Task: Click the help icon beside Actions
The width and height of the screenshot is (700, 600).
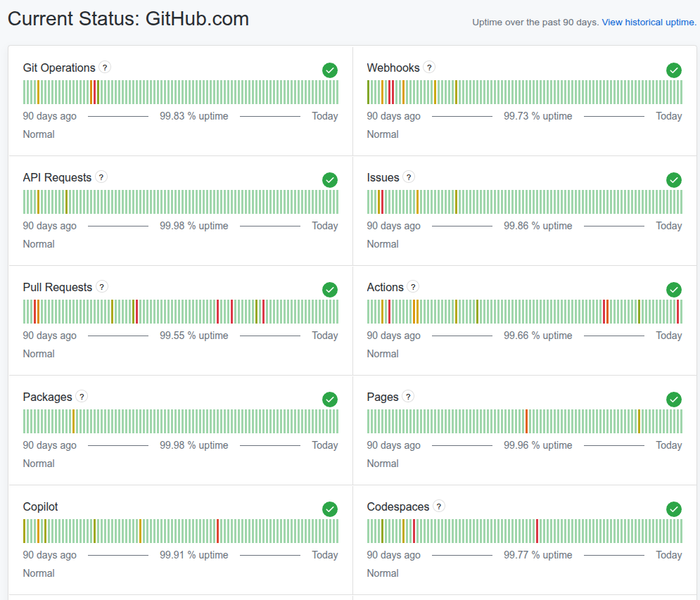Action: [x=413, y=286]
